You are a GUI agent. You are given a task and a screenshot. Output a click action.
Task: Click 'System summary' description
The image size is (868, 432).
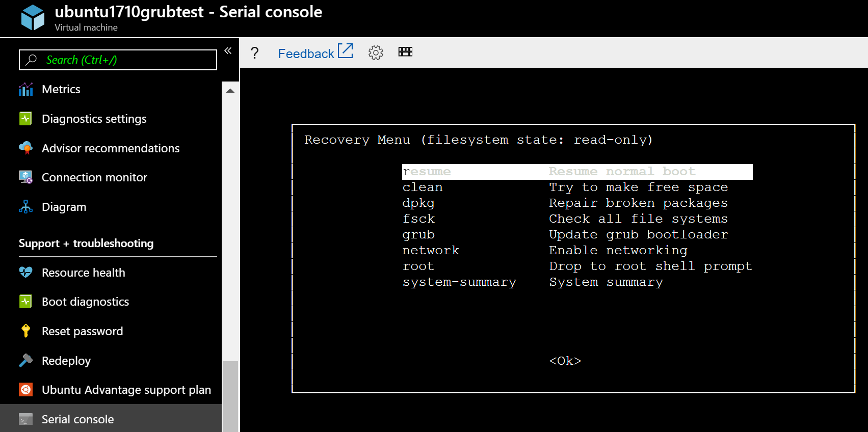tap(606, 282)
